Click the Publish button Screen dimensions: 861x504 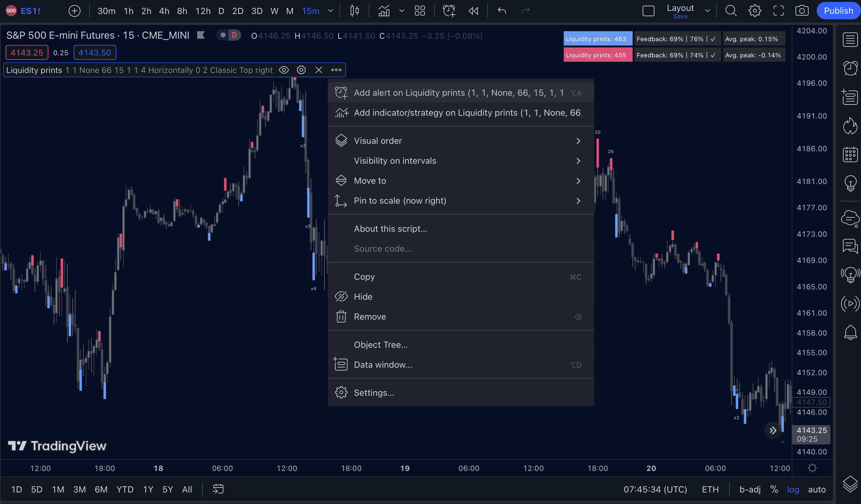coord(838,11)
